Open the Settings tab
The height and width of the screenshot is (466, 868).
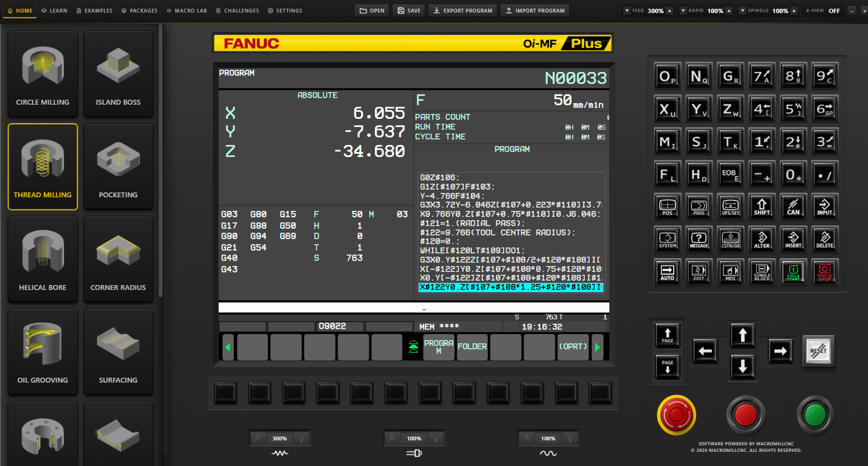click(285, 10)
